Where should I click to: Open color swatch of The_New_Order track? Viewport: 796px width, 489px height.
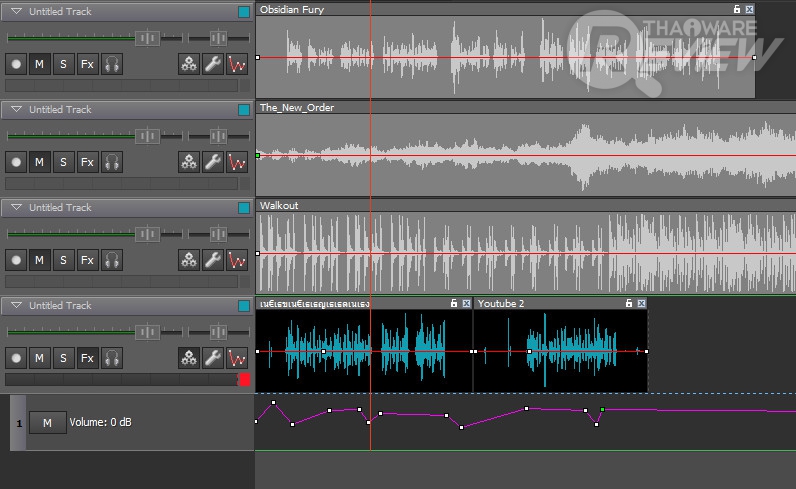tap(244, 110)
